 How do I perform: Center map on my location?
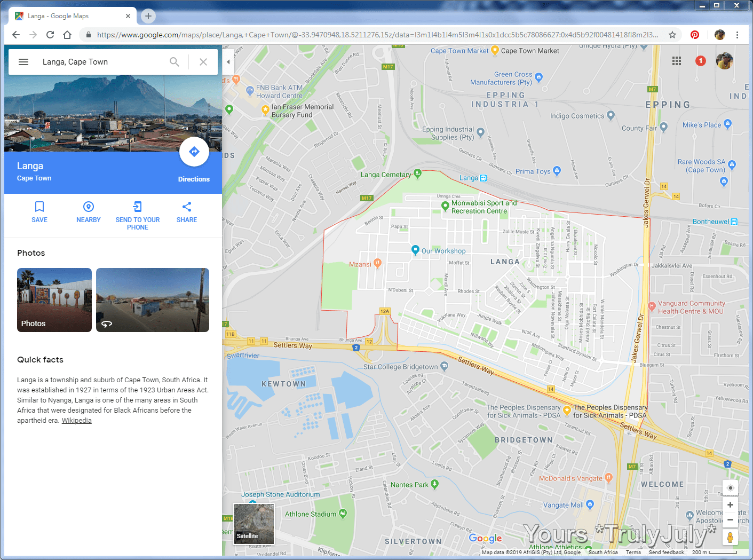(x=730, y=487)
